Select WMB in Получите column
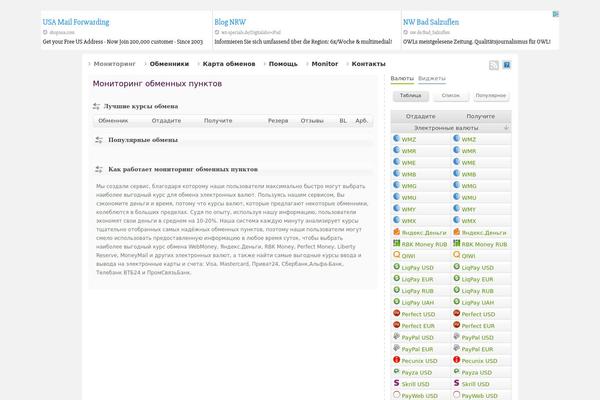This screenshot has width=600, height=400. pos(469,175)
